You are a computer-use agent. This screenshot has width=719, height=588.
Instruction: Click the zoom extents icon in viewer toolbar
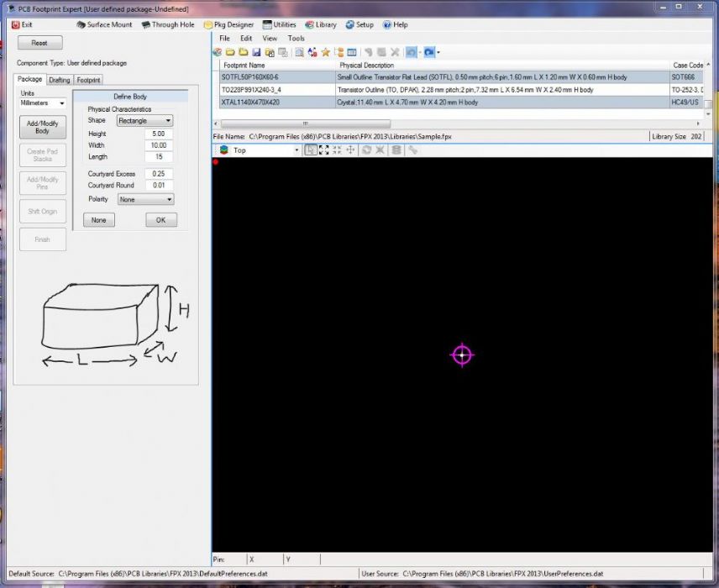click(324, 150)
